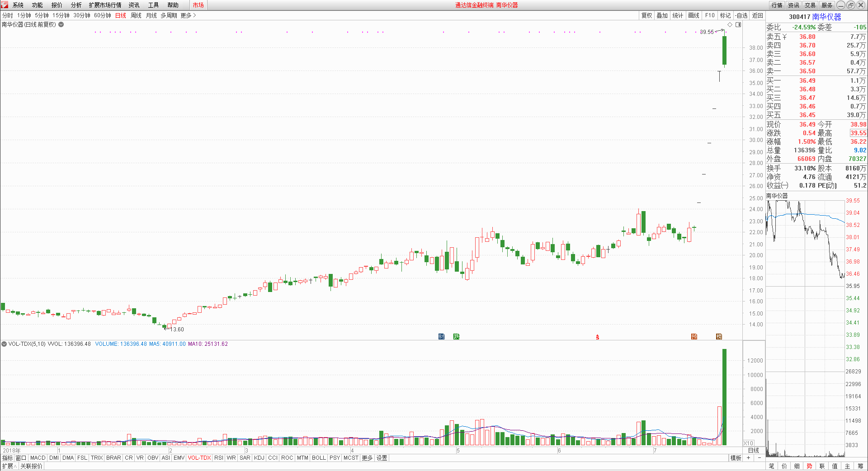This screenshot has width=868, height=471.
Task: Open 多周期 multi-period view
Action: click(x=169, y=15)
